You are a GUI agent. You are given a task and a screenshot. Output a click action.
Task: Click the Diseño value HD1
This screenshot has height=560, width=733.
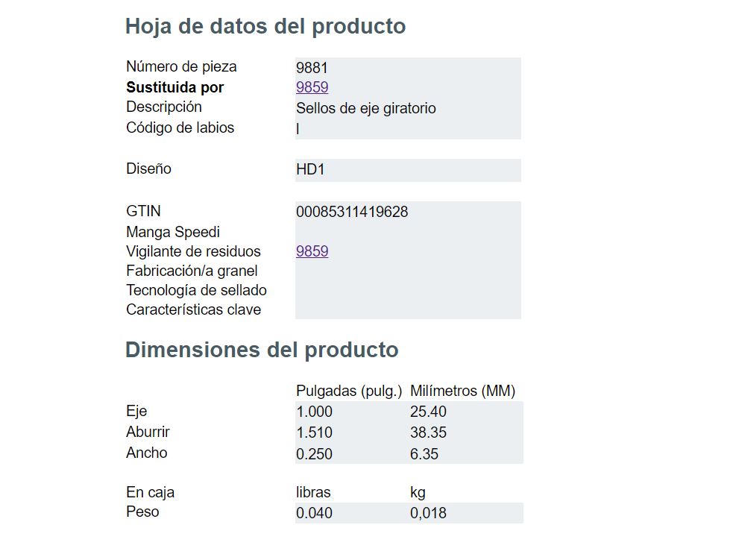(x=310, y=169)
